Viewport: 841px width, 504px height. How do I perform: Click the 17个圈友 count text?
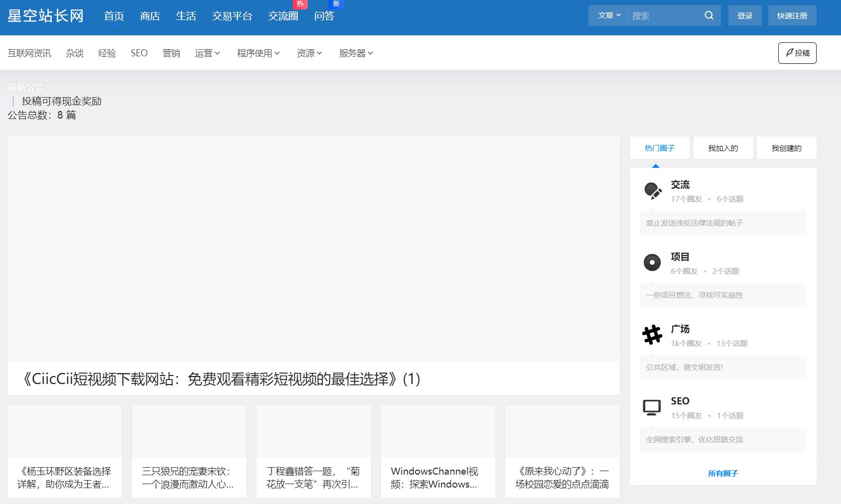point(686,199)
